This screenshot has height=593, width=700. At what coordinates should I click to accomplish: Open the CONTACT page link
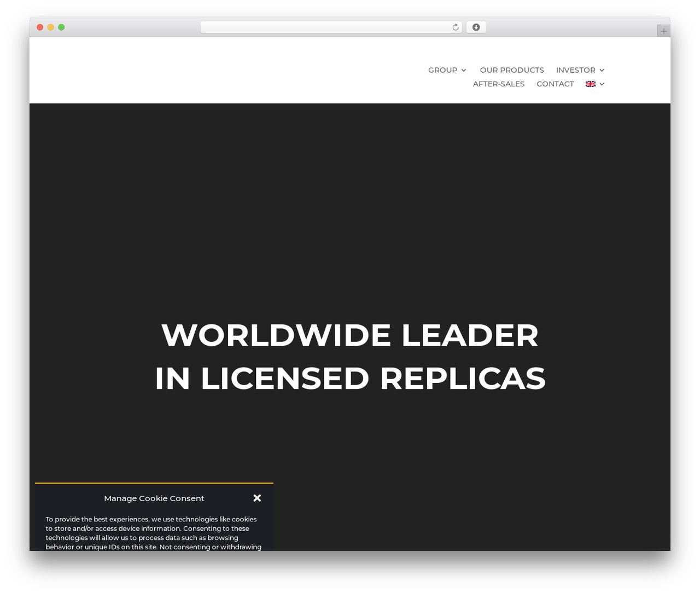click(555, 84)
